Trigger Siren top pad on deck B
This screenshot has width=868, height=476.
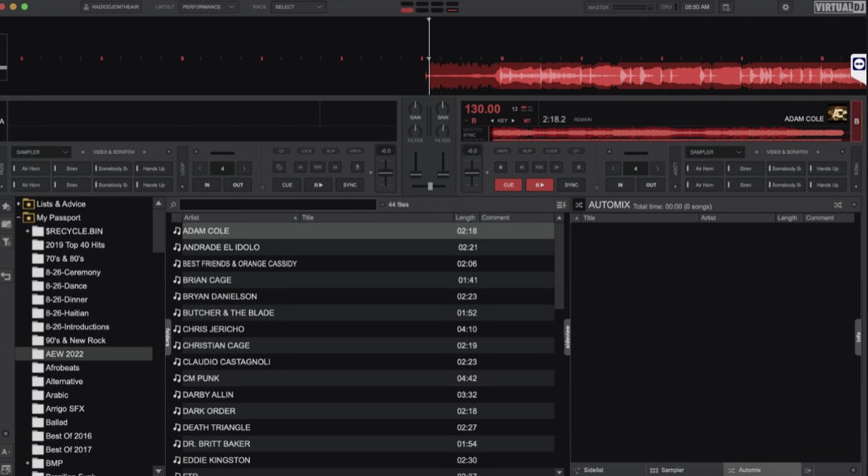click(x=745, y=168)
